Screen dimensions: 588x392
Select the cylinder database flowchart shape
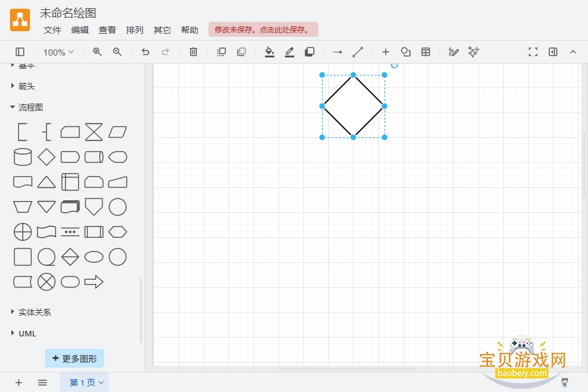pos(22,157)
